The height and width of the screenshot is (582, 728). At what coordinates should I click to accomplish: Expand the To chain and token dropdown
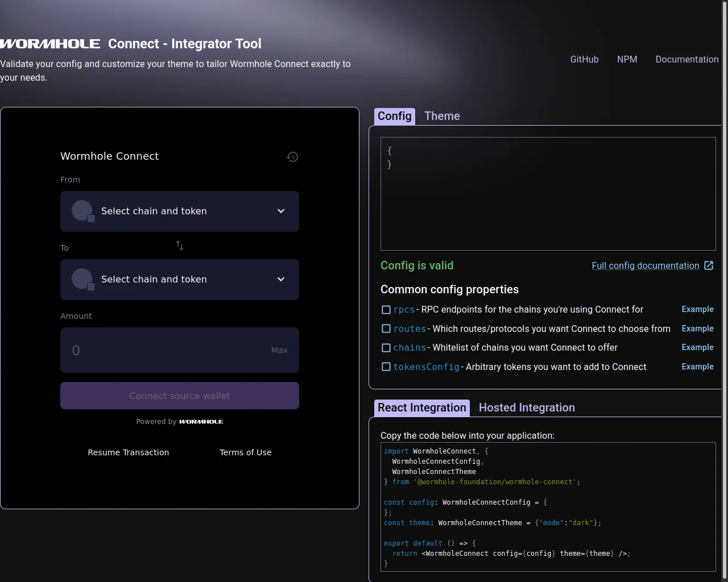click(x=180, y=280)
